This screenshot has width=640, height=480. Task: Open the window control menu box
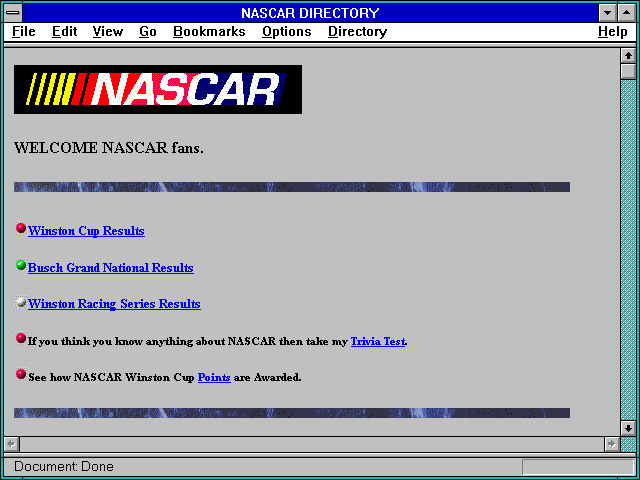[13, 13]
